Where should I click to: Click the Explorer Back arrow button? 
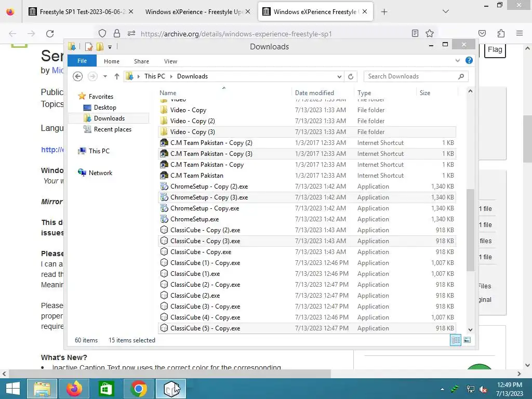tap(78, 76)
